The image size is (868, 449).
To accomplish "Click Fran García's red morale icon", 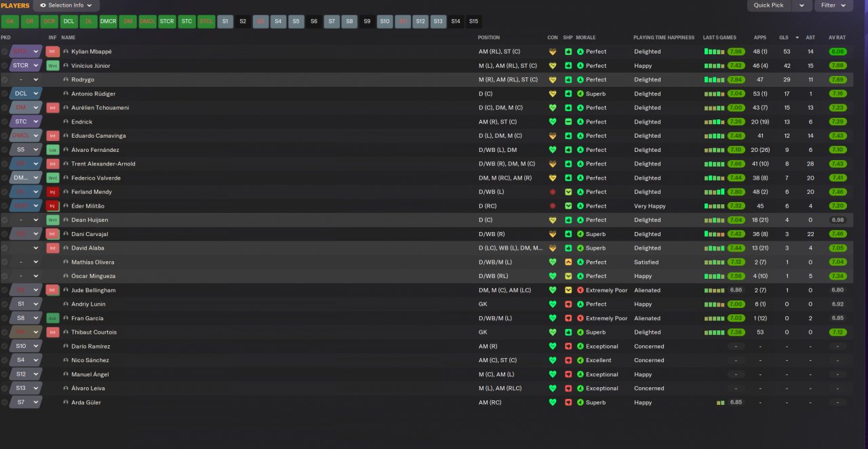I will [x=580, y=318].
